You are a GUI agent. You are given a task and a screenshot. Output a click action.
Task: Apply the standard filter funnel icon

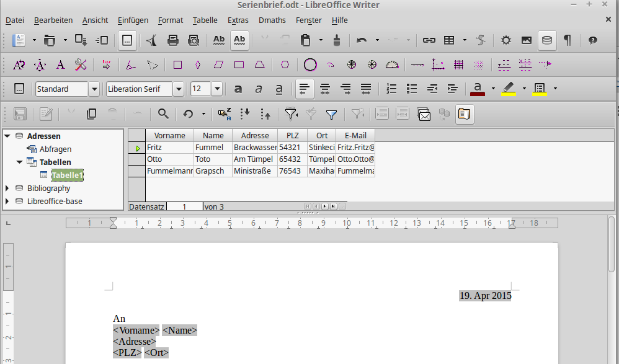[x=331, y=114]
